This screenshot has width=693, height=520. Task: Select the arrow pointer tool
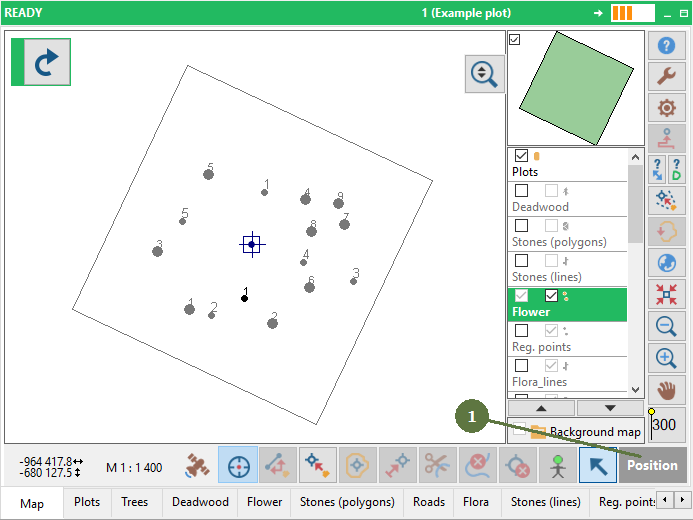(x=597, y=466)
